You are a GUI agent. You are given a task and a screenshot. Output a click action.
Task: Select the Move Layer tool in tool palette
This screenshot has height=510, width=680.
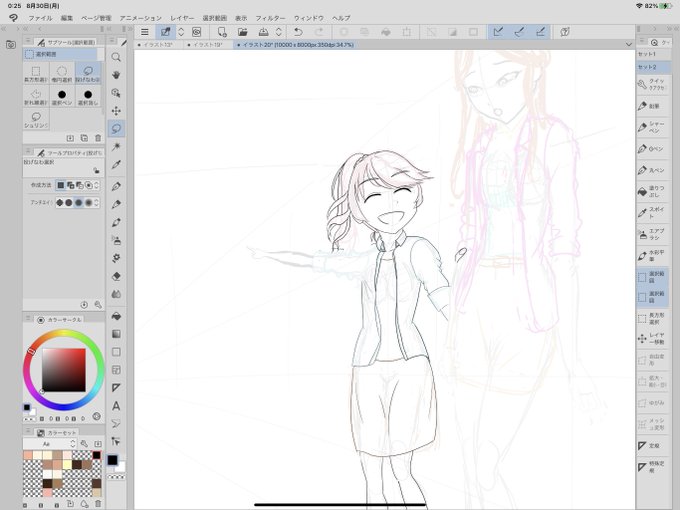tap(116, 111)
